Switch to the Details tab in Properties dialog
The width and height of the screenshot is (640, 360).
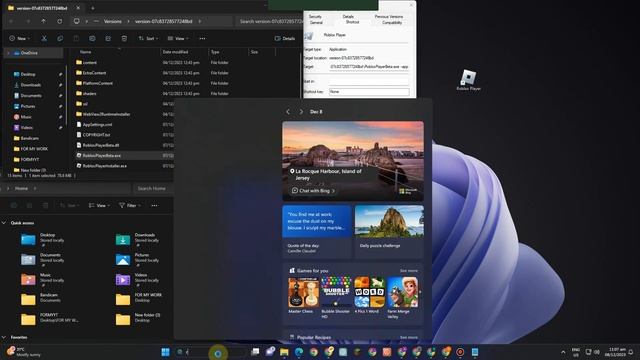pyautogui.click(x=348, y=17)
